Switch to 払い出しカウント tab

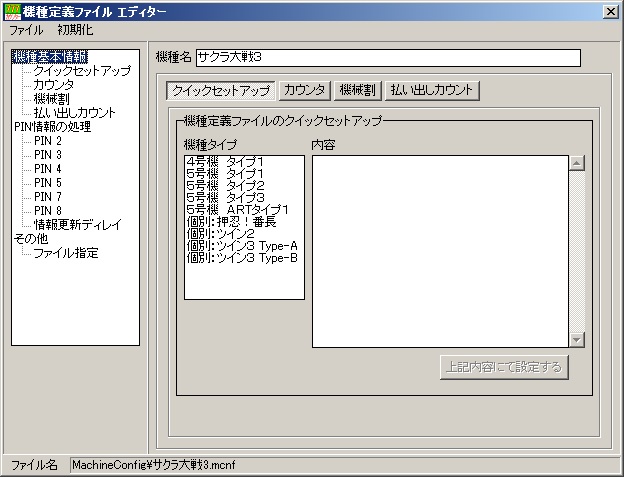click(x=432, y=91)
